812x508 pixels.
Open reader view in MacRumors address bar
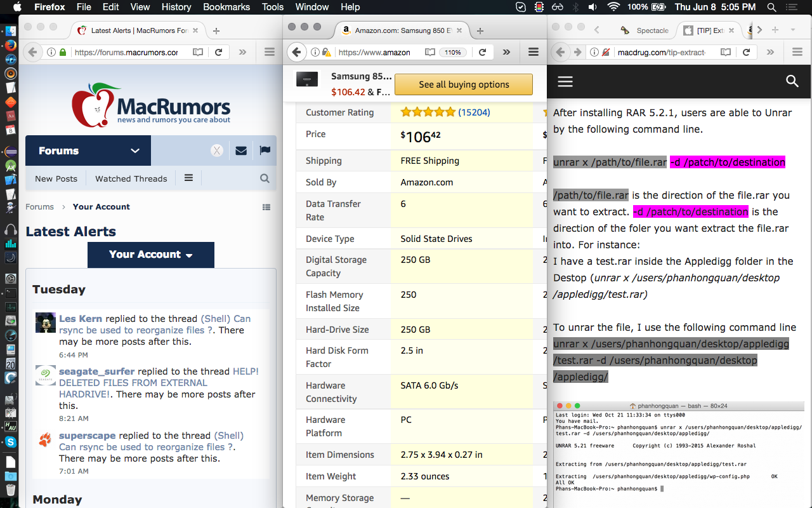[198, 53]
